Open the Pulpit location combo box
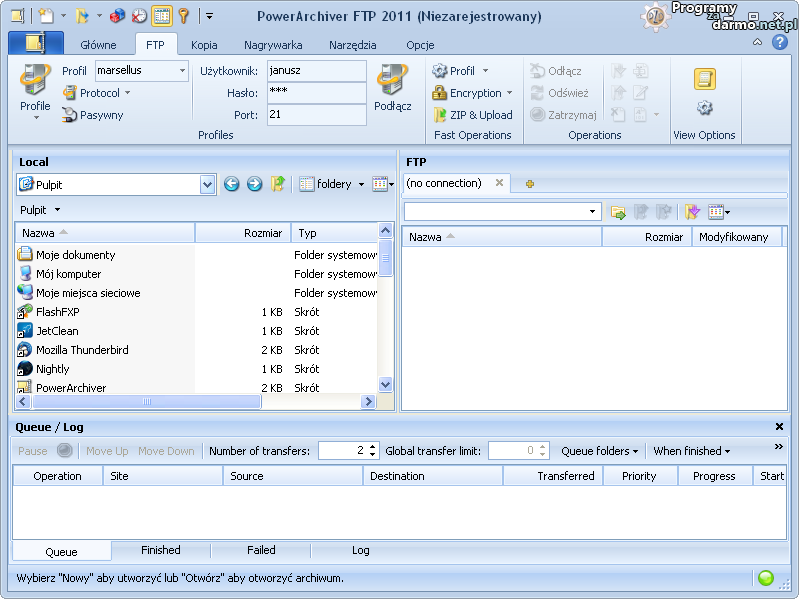This screenshot has width=799, height=599. click(x=207, y=184)
